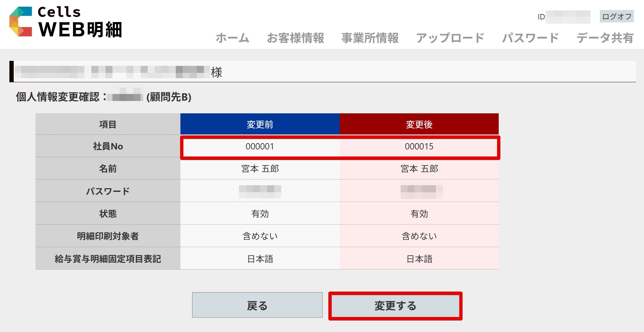Go to お客様情報 page

pos(295,38)
